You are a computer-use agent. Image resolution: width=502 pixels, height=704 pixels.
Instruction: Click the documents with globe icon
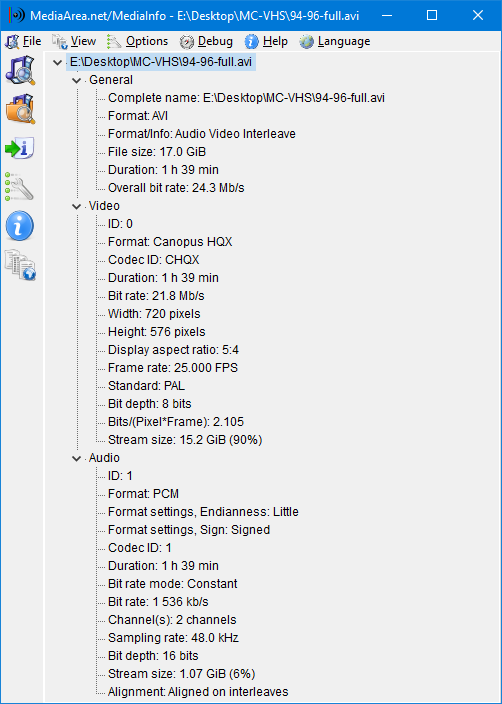click(20, 265)
